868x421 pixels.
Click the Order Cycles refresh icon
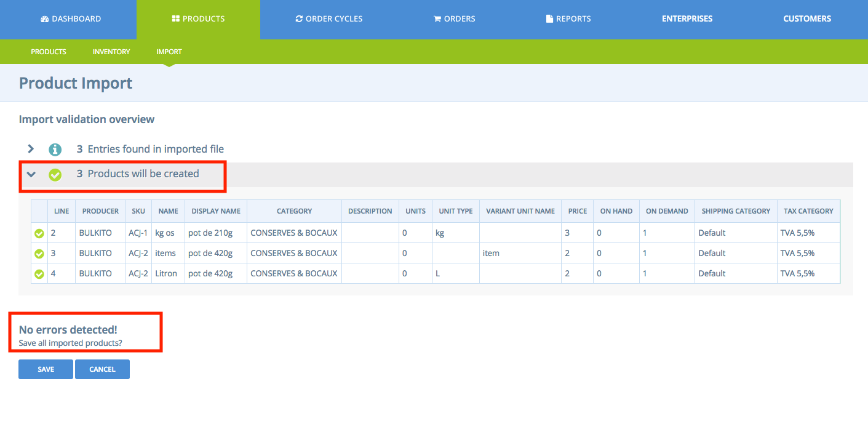pyautogui.click(x=298, y=18)
